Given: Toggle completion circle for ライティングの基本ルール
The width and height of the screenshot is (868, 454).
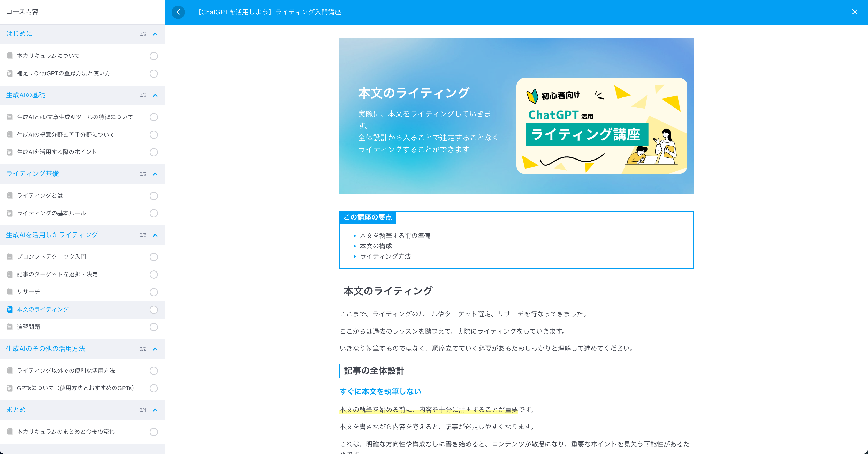Looking at the screenshot, I should [154, 213].
